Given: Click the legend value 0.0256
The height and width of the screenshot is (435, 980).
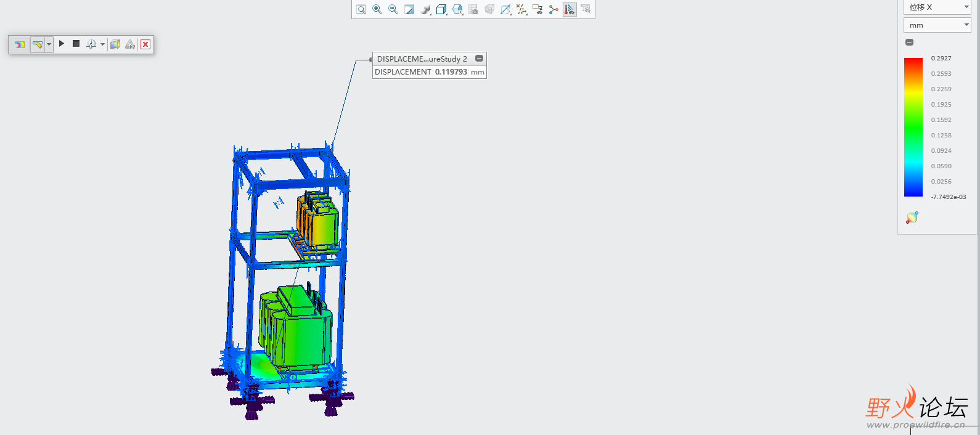Looking at the screenshot, I should [941, 182].
